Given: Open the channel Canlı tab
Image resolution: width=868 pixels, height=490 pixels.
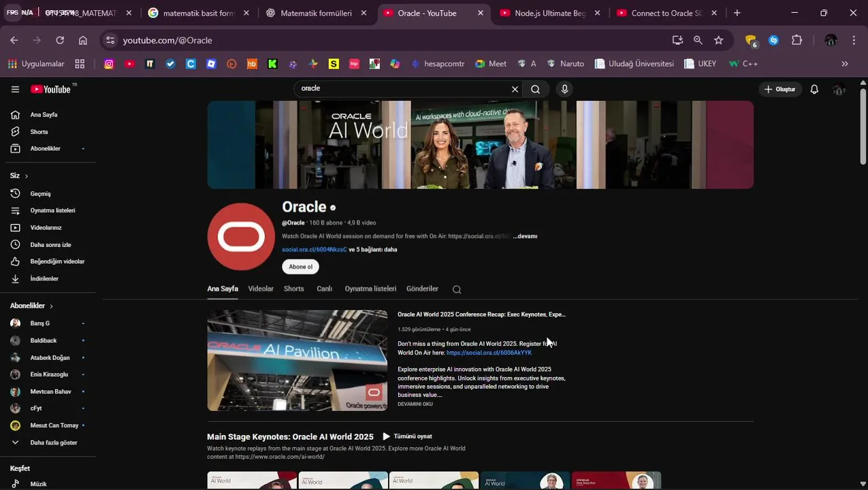Looking at the screenshot, I should [325, 289].
